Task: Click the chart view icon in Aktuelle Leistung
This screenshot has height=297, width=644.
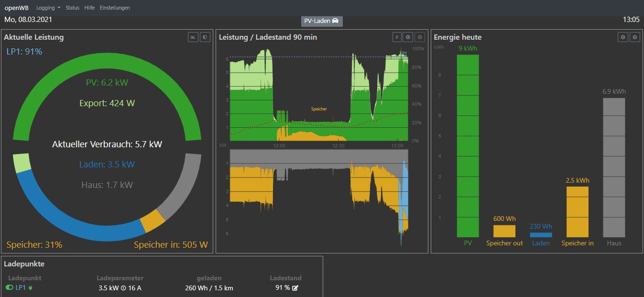Action: click(193, 37)
